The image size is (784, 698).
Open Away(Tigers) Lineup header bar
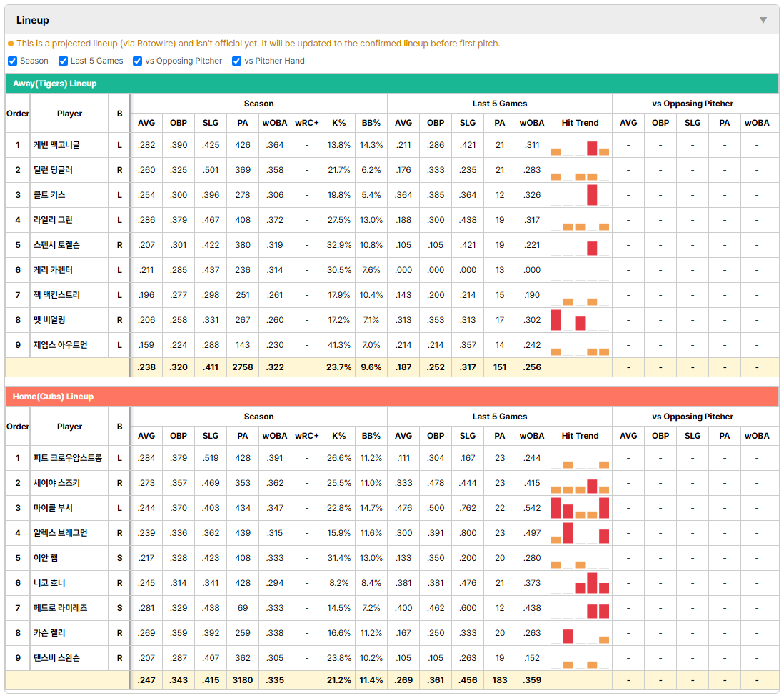391,84
